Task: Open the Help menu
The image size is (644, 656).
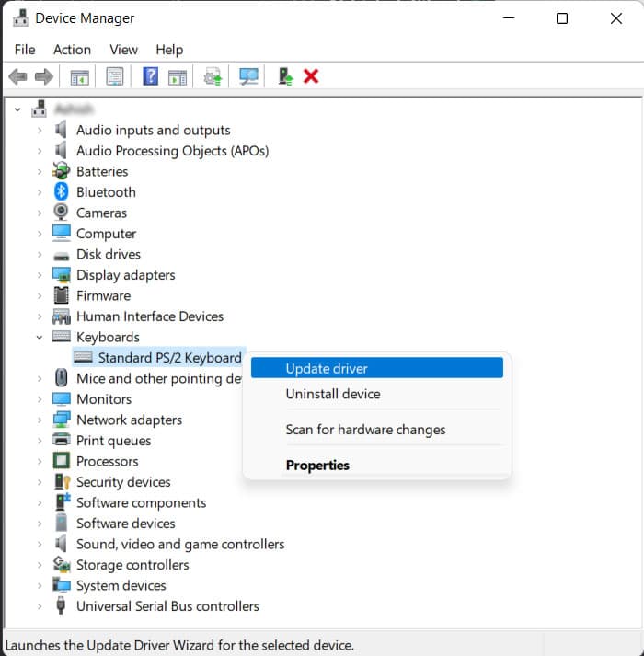Action: 169,50
